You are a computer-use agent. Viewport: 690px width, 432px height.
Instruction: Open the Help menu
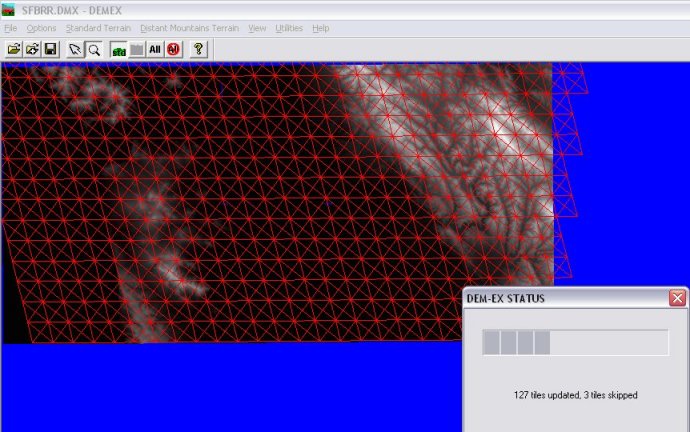pos(320,28)
